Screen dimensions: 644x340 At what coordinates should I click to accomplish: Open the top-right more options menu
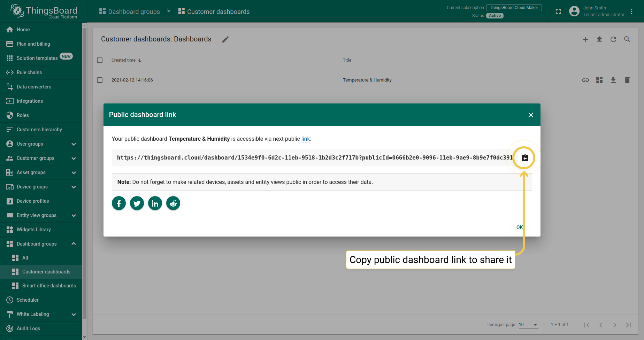[x=631, y=11]
